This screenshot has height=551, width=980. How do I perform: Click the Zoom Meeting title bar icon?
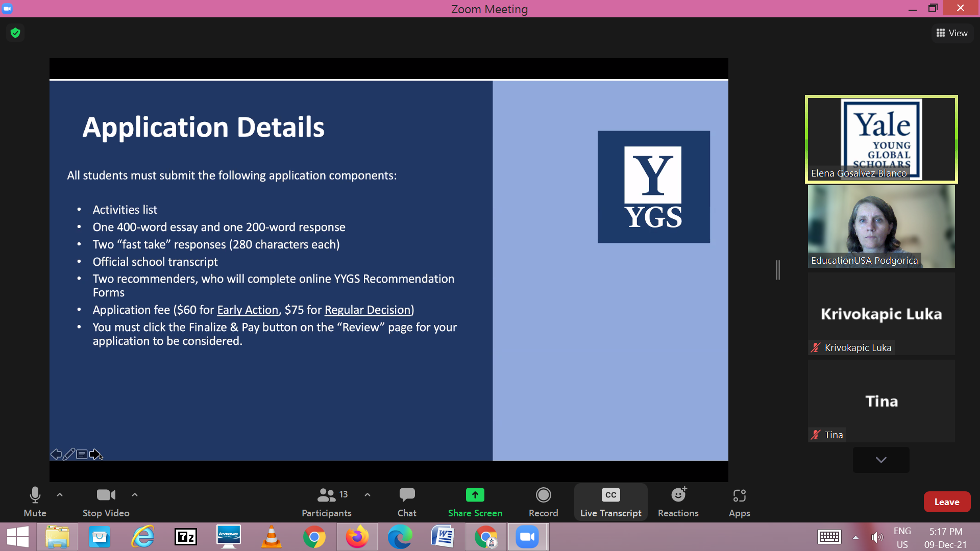(x=8, y=9)
